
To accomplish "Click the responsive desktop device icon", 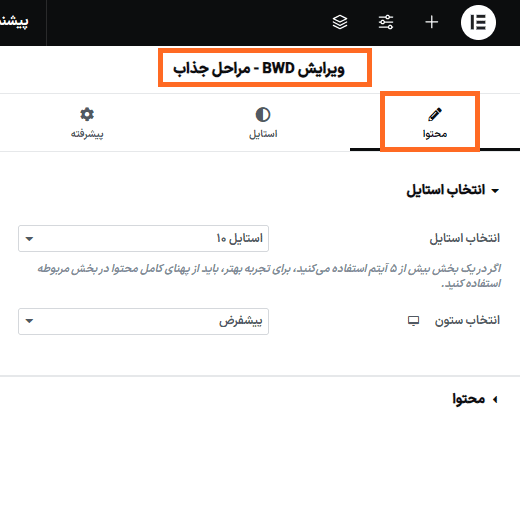I will pos(414,321).
